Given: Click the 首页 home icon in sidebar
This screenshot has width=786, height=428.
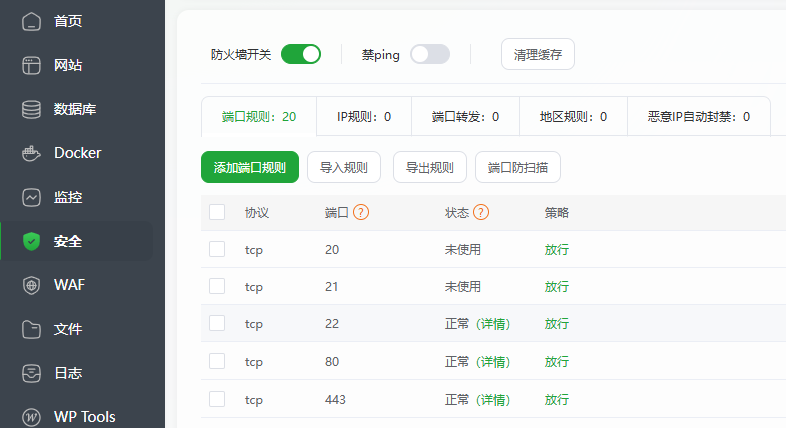Looking at the screenshot, I should (32, 21).
